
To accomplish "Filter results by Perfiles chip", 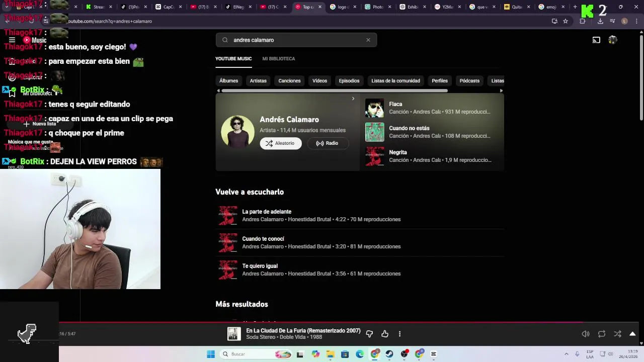I will click(x=440, y=81).
